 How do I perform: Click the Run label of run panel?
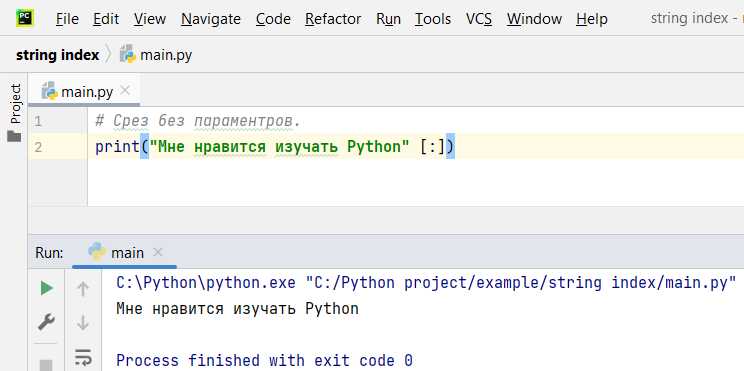pyautogui.click(x=49, y=253)
